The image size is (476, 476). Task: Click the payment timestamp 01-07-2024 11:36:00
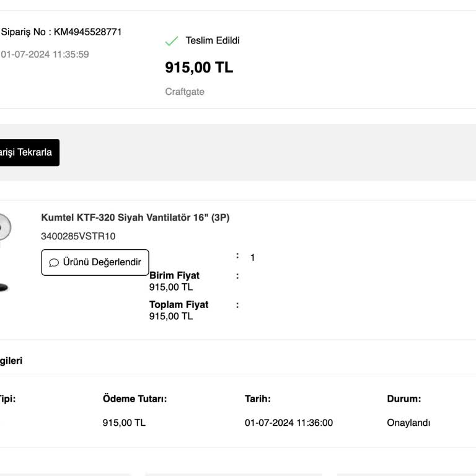[289, 423]
